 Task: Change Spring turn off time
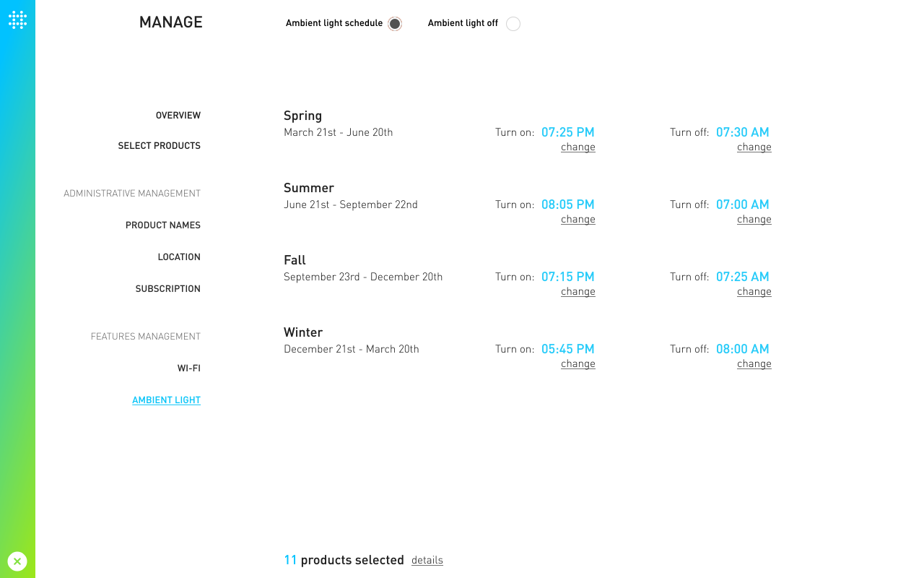[x=754, y=147]
